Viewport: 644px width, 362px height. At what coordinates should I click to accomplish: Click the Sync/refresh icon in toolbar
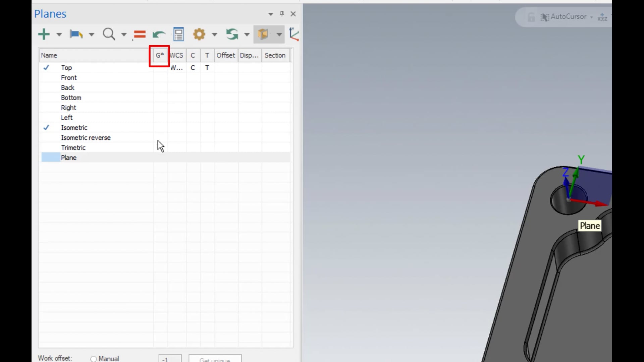click(231, 34)
